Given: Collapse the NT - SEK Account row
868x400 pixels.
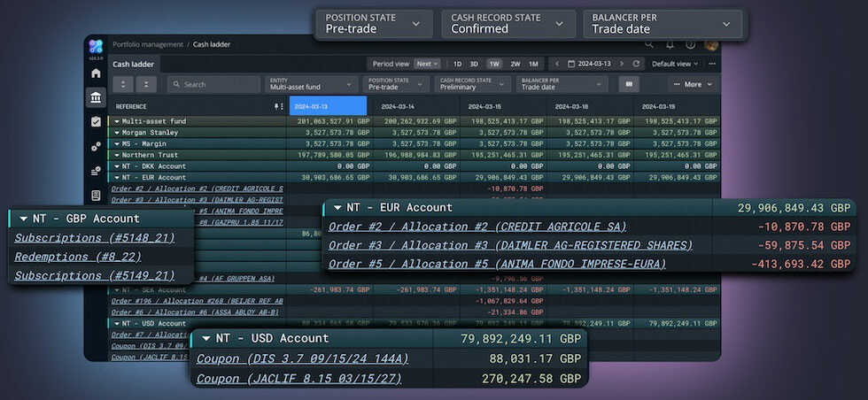Looking at the screenshot, I should coord(117,290).
